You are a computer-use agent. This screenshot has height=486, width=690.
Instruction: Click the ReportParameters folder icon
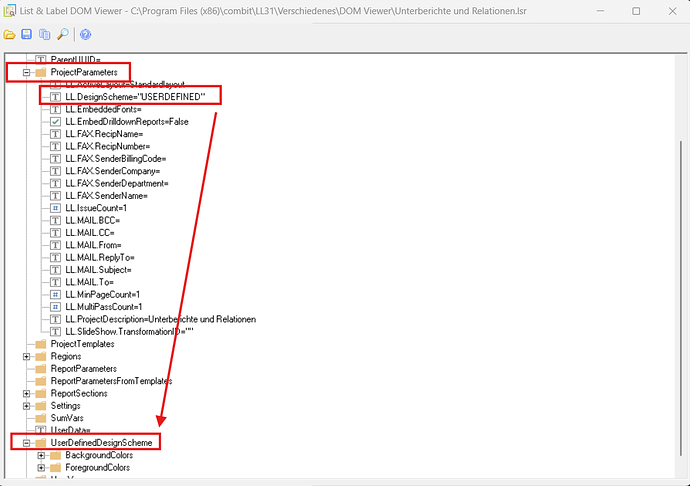(x=40, y=368)
